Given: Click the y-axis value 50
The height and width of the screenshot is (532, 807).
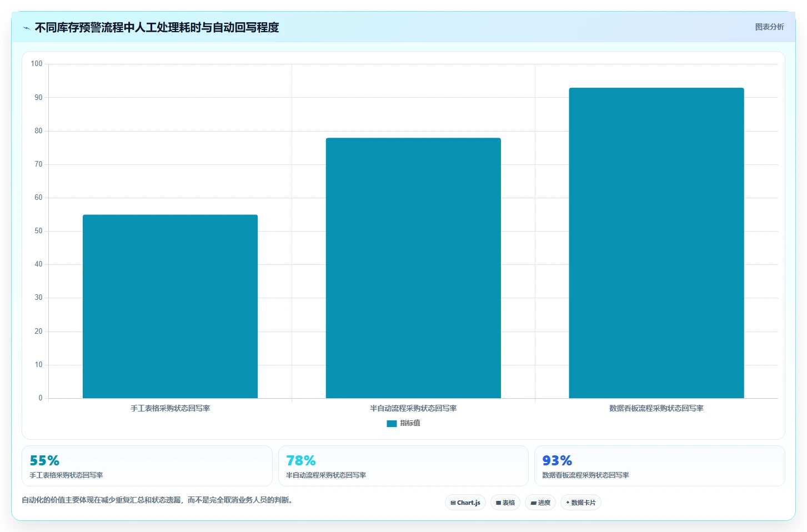Looking at the screenshot, I should click(38, 231).
